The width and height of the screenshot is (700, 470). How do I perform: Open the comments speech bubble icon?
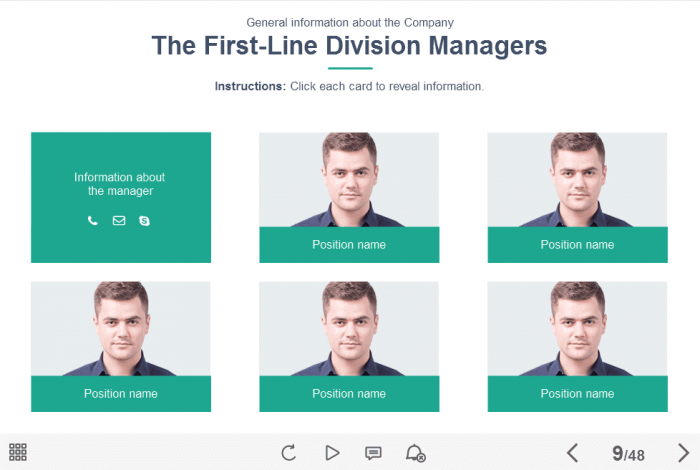[x=373, y=453]
